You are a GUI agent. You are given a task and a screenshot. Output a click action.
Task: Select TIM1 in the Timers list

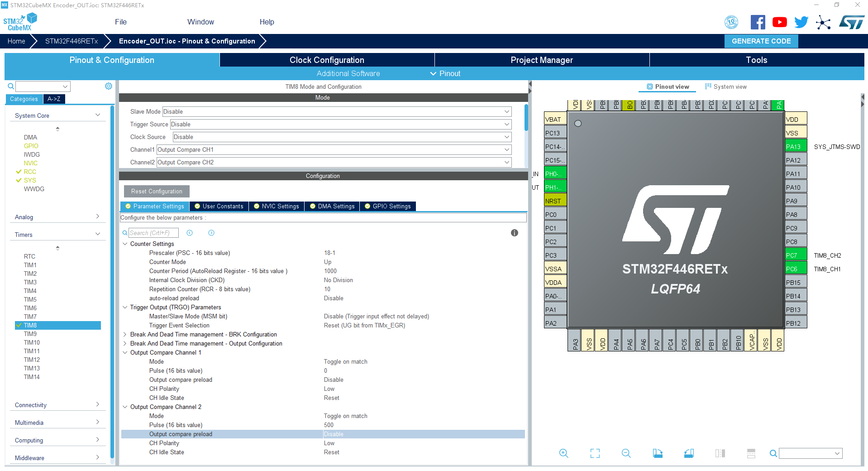point(30,265)
